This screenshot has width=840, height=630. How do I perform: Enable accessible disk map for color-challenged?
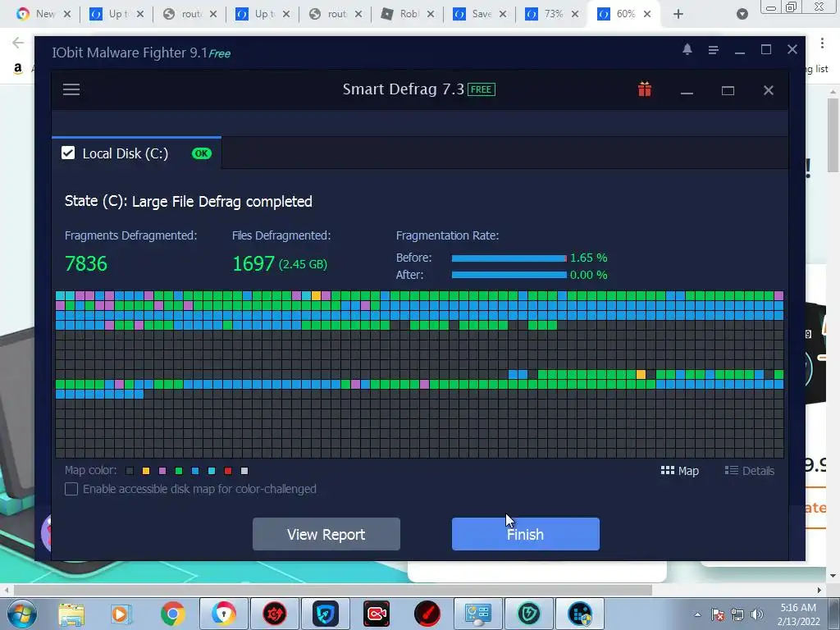(71, 489)
